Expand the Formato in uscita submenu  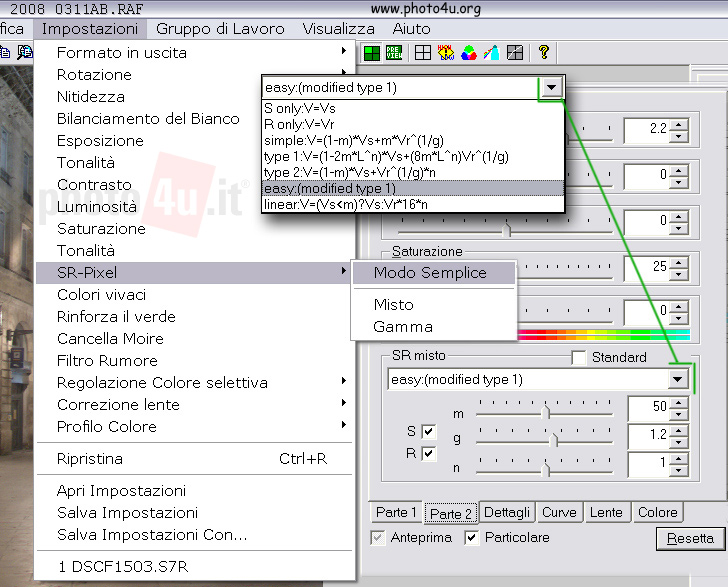tap(122, 52)
